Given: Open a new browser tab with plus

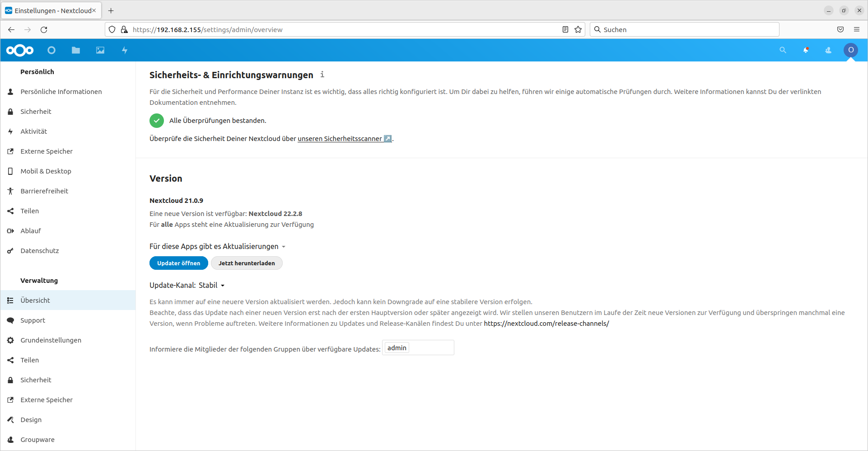Looking at the screenshot, I should pyautogui.click(x=111, y=10).
